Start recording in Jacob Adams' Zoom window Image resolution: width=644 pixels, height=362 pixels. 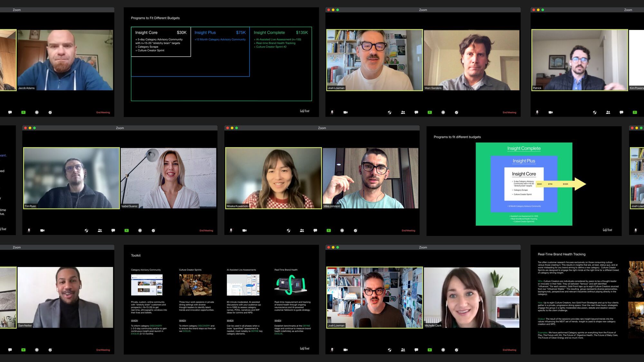click(x=37, y=112)
